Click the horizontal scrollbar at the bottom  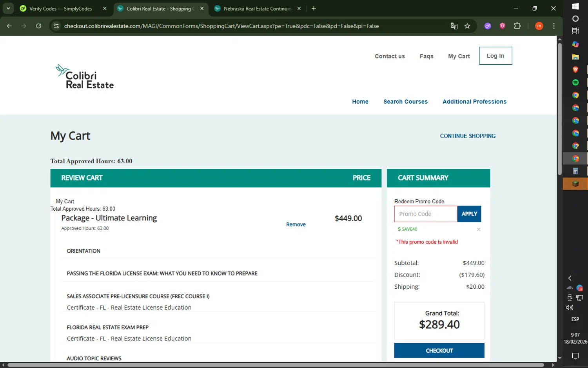point(276,365)
